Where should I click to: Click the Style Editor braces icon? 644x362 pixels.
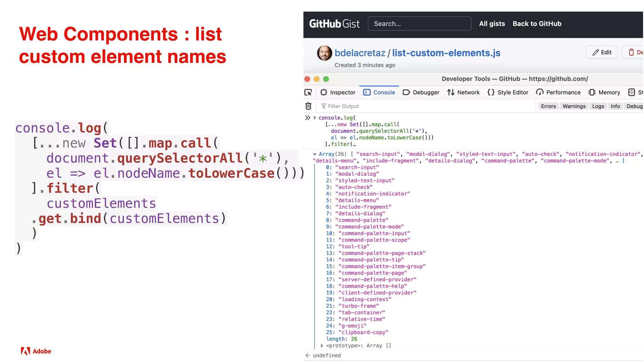pos(491,92)
